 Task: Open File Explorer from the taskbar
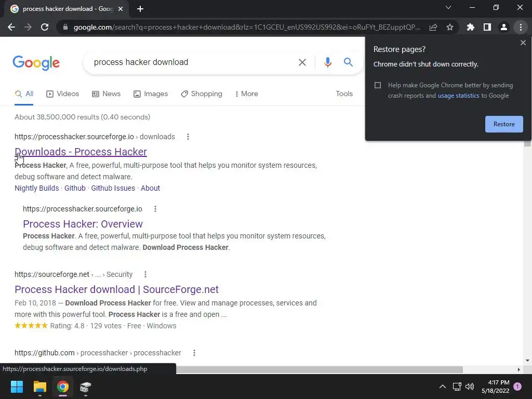click(39, 387)
